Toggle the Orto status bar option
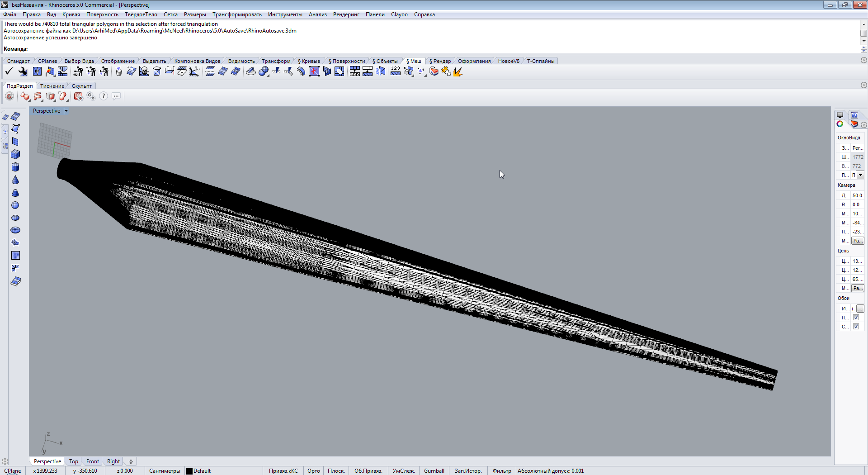The image size is (868, 475). click(x=313, y=471)
